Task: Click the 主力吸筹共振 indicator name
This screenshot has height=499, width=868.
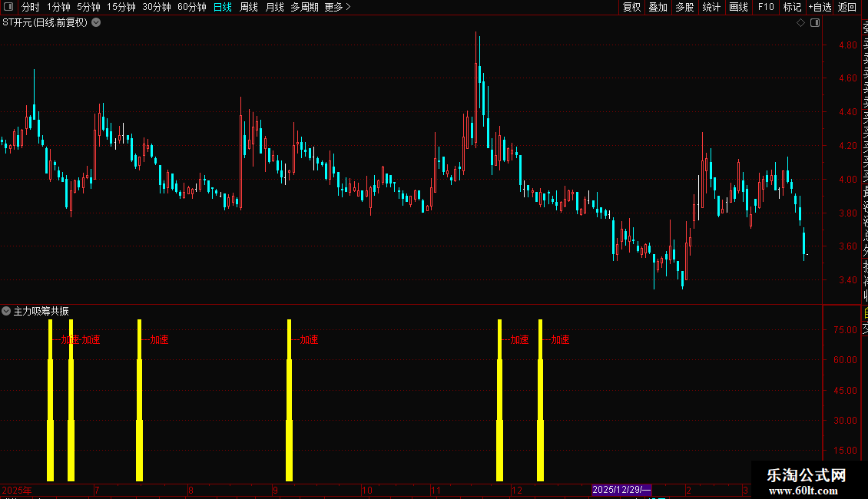Action: pos(41,312)
